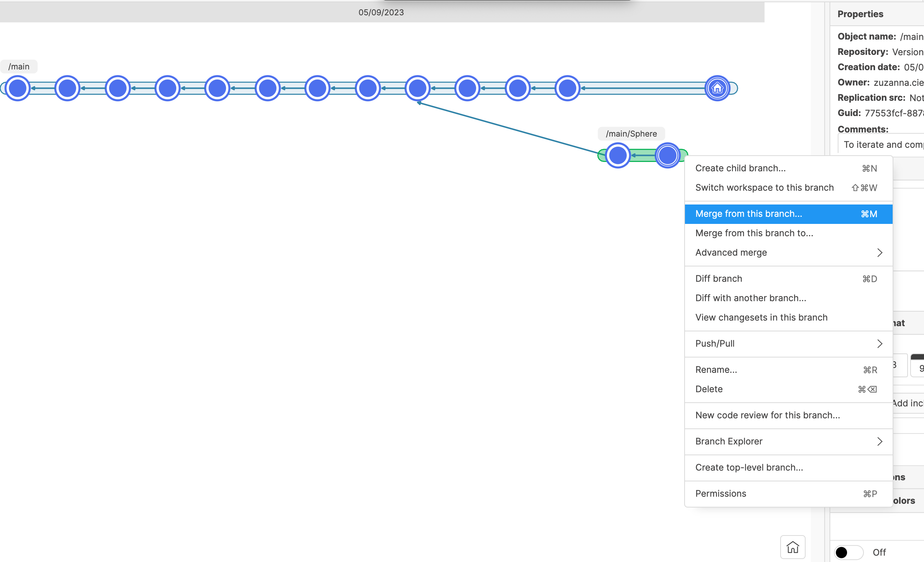
Task: Choose Diff branch from context menu
Action: pos(719,279)
